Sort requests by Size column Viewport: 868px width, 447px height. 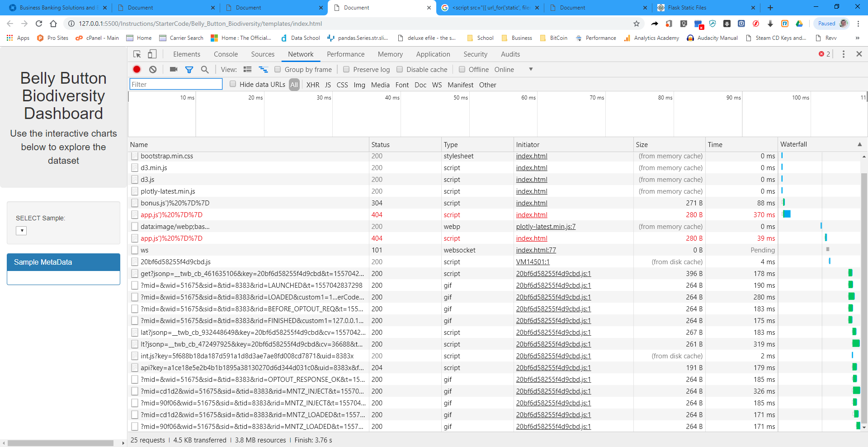coord(669,144)
